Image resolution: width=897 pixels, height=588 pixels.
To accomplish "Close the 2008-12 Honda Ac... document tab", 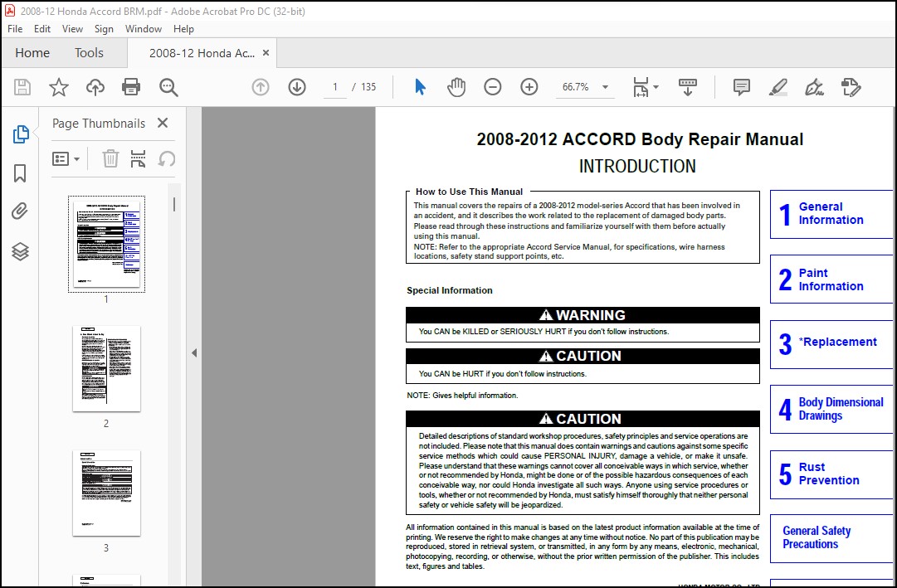I will pos(266,52).
